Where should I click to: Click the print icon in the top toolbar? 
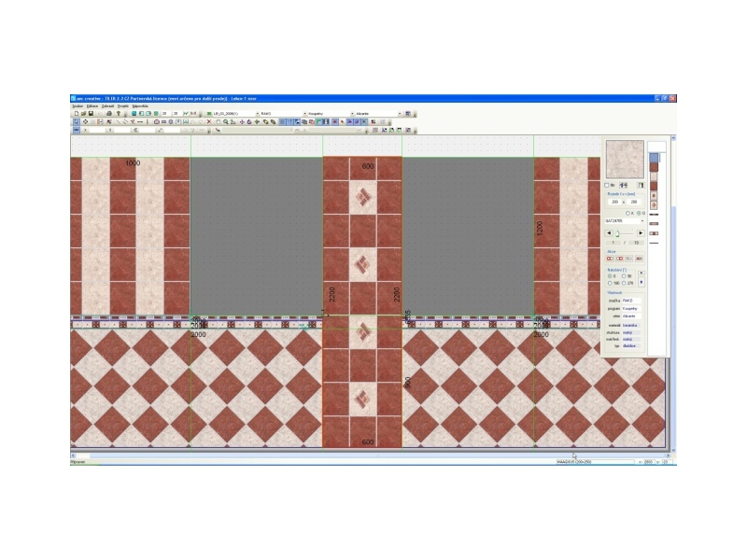(x=108, y=114)
